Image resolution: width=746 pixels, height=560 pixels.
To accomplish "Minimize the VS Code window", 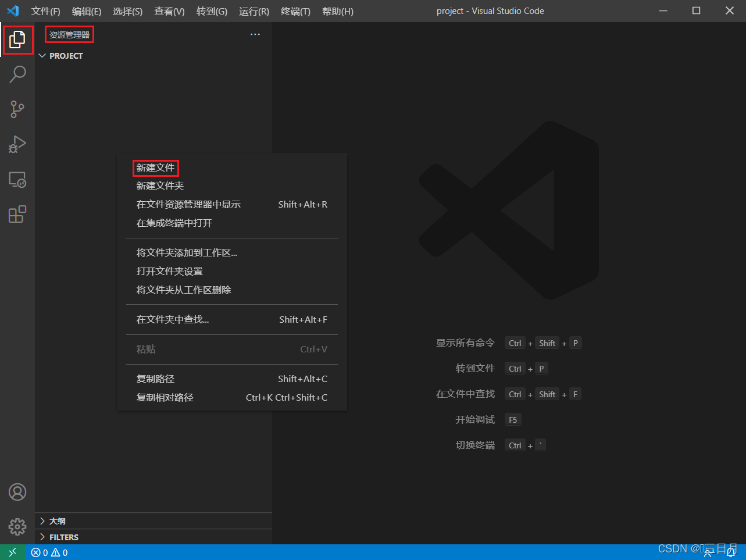I will coord(663,11).
